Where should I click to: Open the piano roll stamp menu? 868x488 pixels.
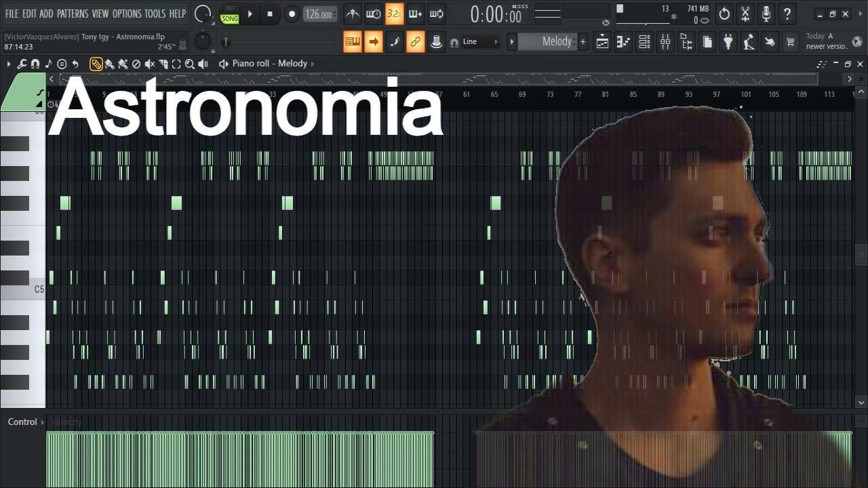62,64
